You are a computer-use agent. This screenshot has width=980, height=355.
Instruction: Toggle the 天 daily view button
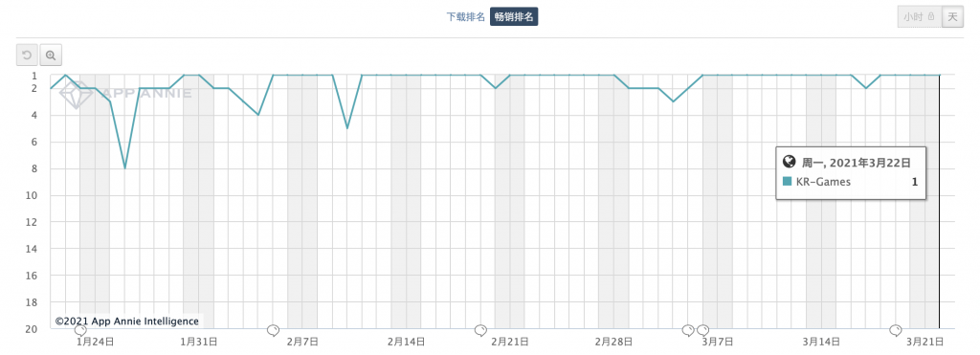(x=952, y=17)
